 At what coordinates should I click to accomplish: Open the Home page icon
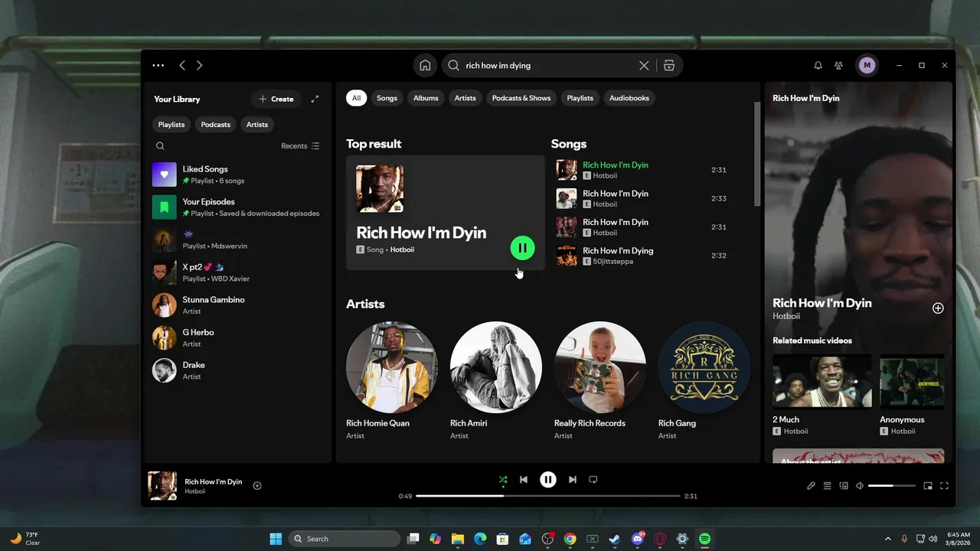tap(425, 66)
